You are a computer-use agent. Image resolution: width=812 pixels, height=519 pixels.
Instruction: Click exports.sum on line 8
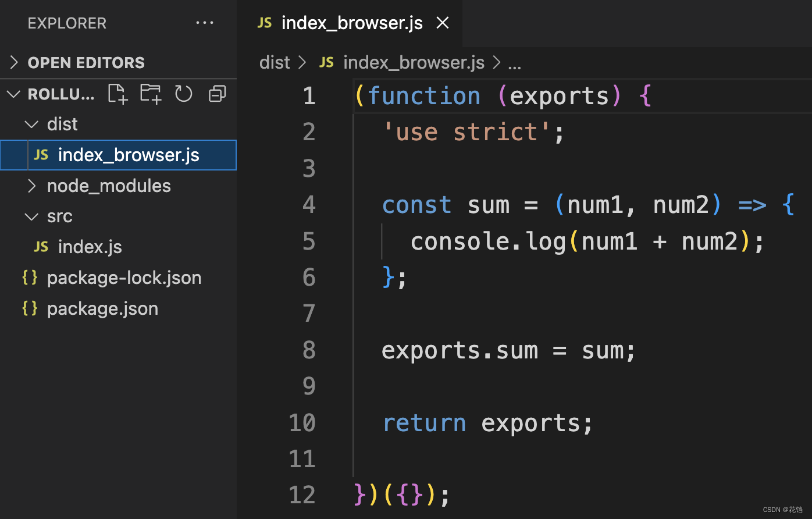click(460, 351)
